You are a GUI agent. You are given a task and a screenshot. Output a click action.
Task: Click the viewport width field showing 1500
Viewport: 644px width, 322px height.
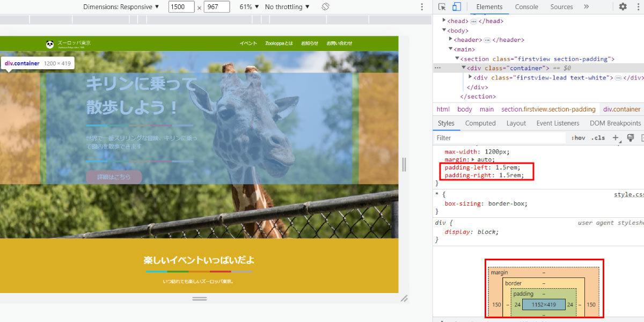(x=181, y=7)
